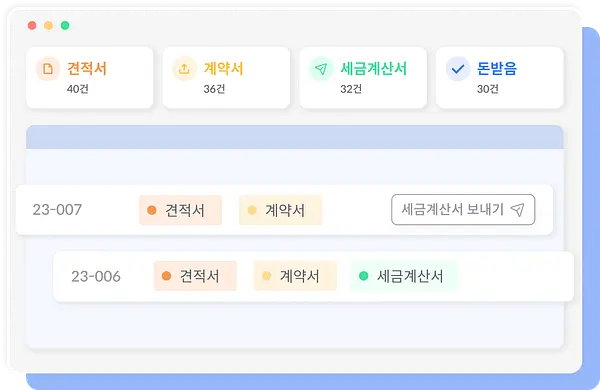Screen dimensions: 600x390
Task: Click orange dot in 23-007 견적서 tag
Action: click(152, 210)
